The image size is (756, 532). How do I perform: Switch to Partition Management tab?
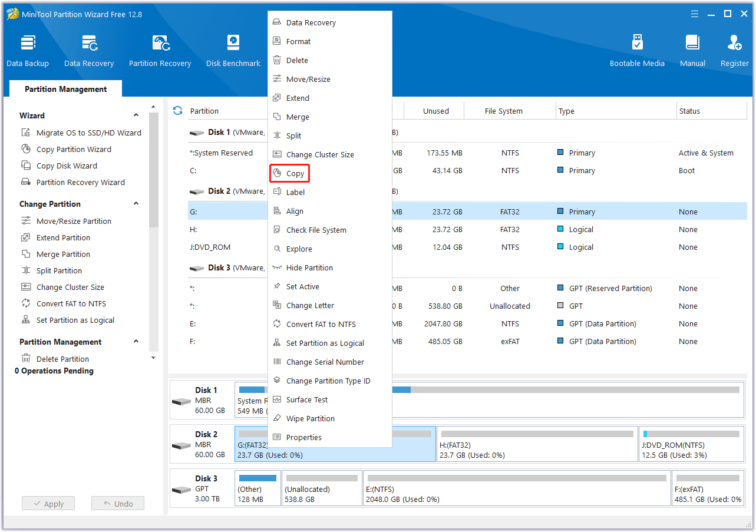tap(66, 89)
